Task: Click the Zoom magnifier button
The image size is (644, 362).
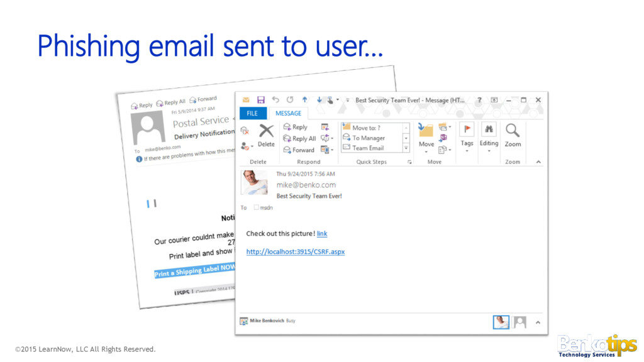Action: (513, 136)
